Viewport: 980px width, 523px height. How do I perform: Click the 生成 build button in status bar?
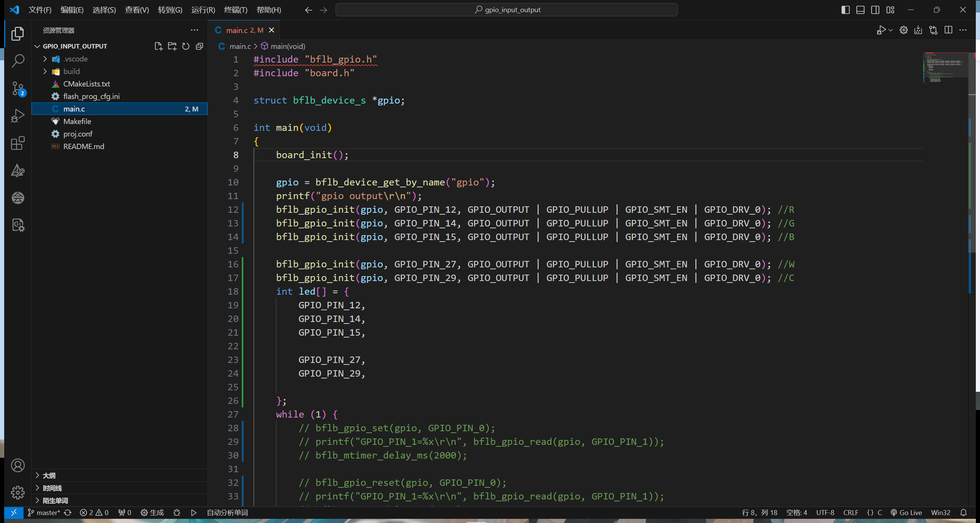point(152,512)
